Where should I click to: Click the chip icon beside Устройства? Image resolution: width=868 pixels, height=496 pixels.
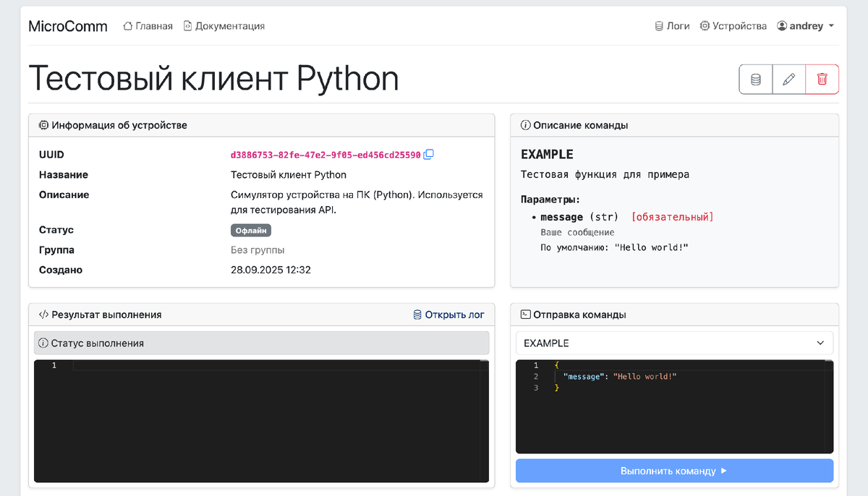[x=705, y=26]
